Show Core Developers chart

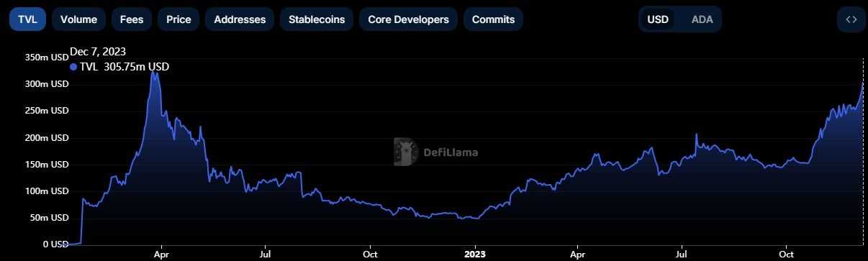point(408,19)
